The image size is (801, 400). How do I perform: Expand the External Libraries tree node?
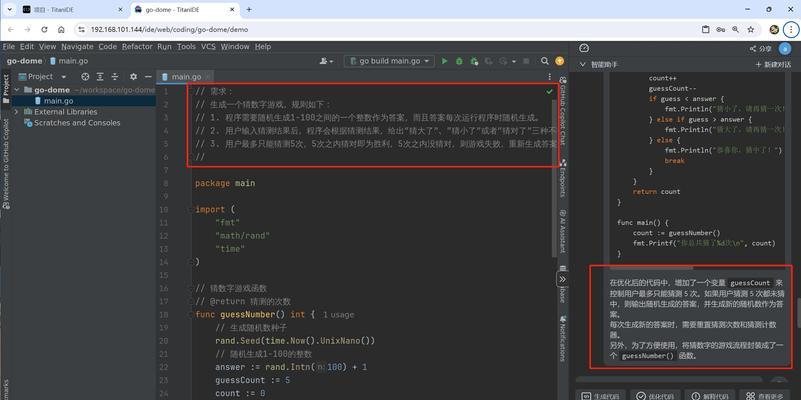coord(16,111)
